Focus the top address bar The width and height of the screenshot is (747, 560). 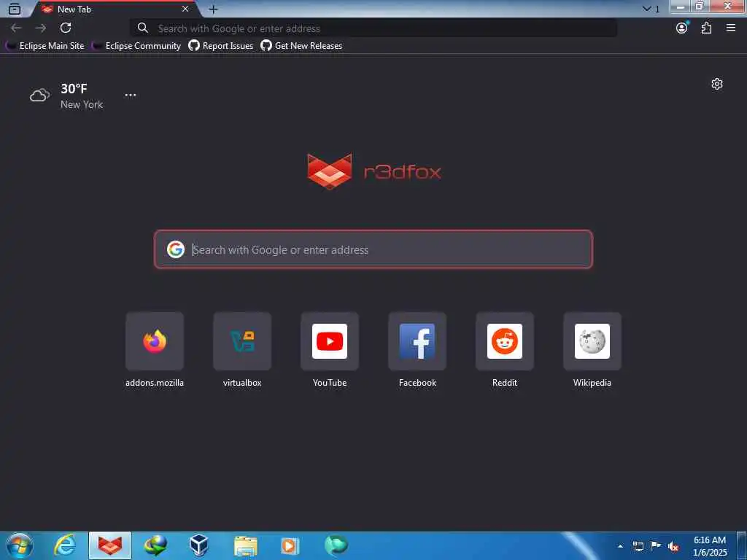point(373,28)
